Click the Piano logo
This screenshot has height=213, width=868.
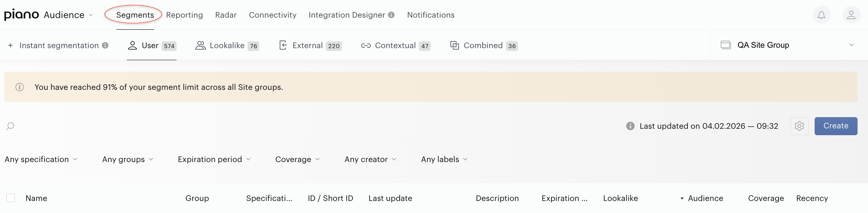pos(22,15)
